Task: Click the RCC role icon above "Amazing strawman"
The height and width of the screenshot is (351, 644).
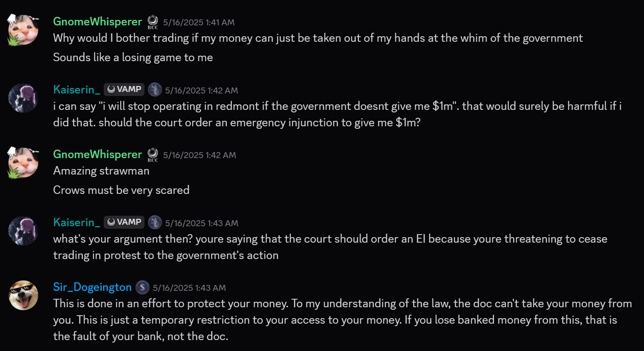Action: pos(153,155)
